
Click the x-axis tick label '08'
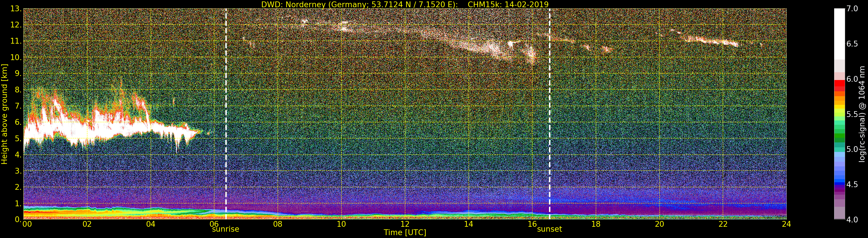tap(278, 224)
